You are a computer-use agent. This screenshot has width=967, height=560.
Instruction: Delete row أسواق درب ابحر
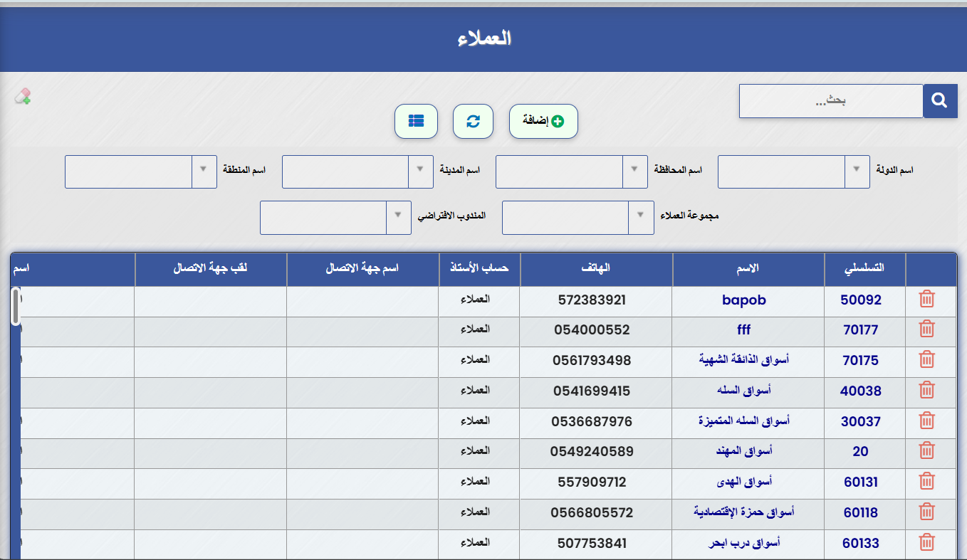click(926, 542)
